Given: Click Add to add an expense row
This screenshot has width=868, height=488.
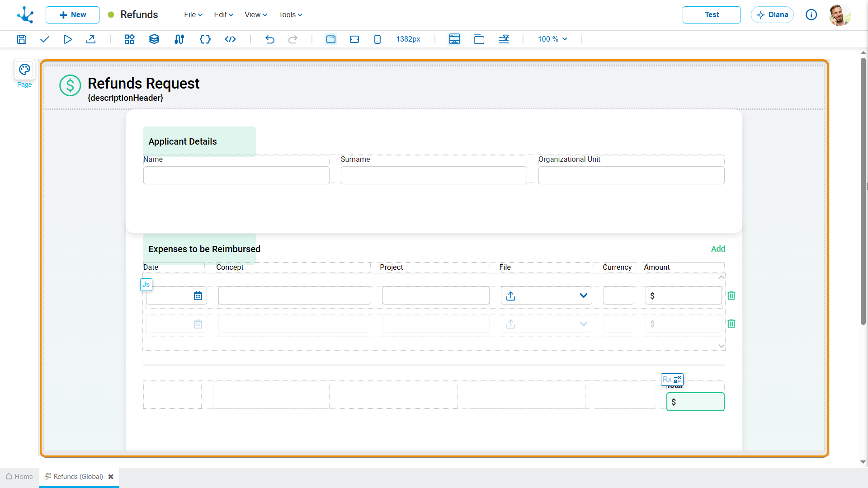Looking at the screenshot, I should tap(718, 249).
